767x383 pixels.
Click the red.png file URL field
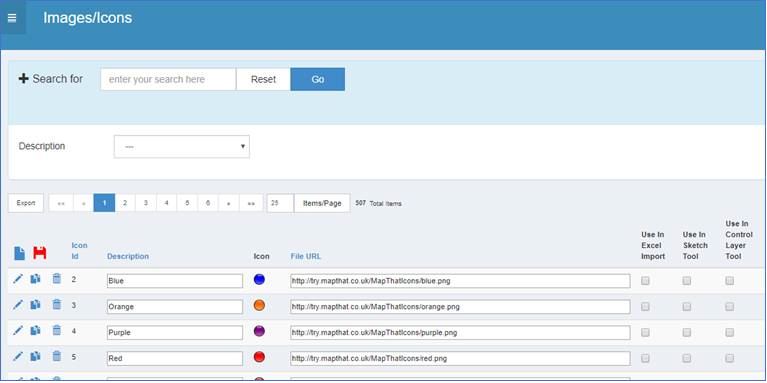(x=460, y=358)
